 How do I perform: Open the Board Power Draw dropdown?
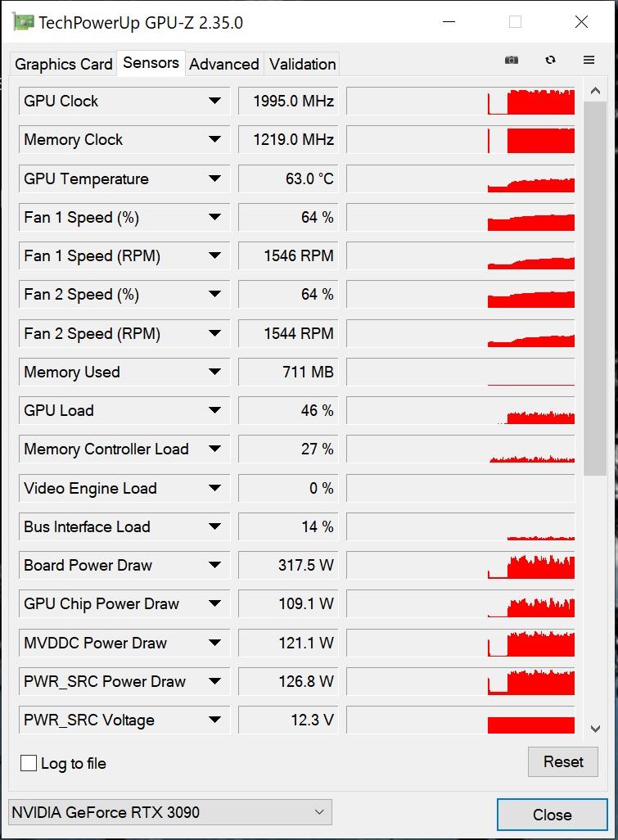tap(214, 565)
